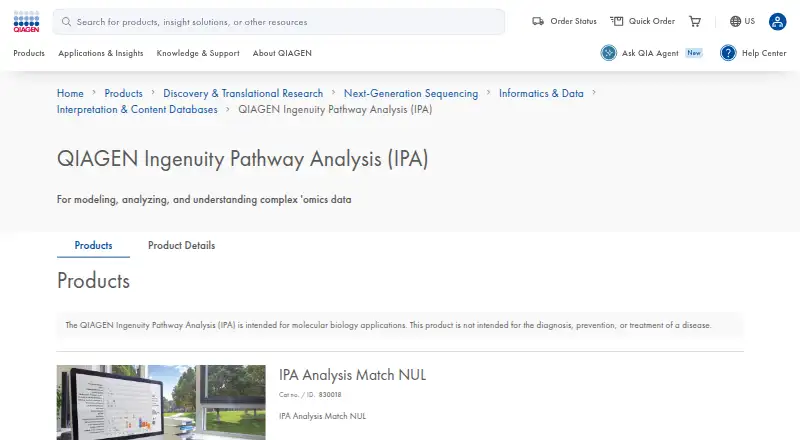
Task: Switch to the Product Details tab
Action: click(182, 246)
